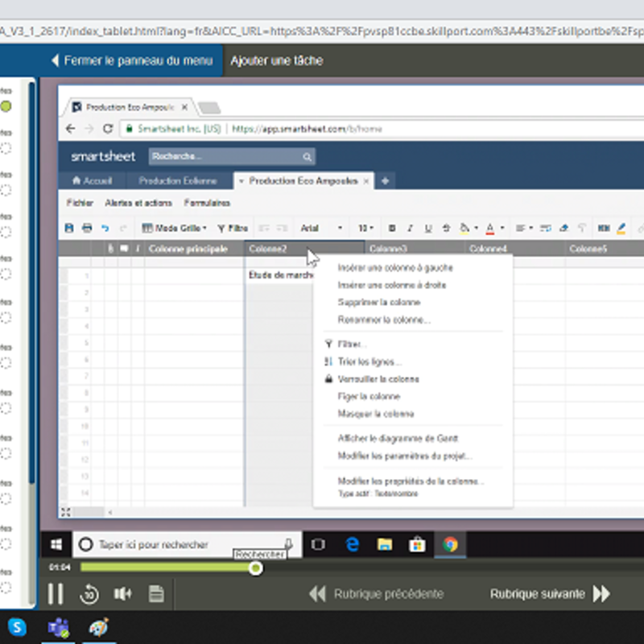Click Fermer le panneau du menu
This screenshot has height=644, width=644.
(x=132, y=61)
